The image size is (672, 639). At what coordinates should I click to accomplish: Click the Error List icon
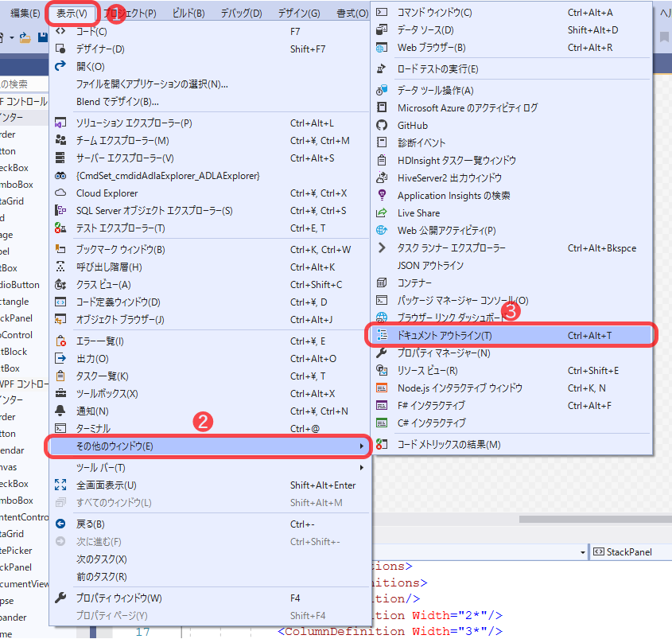coord(60,341)
